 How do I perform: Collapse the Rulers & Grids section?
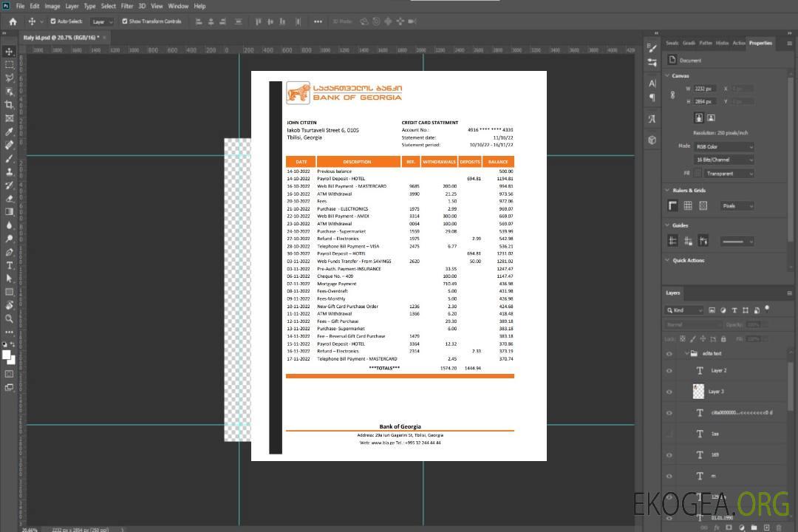pyautogui.click(x=668, y=191)
